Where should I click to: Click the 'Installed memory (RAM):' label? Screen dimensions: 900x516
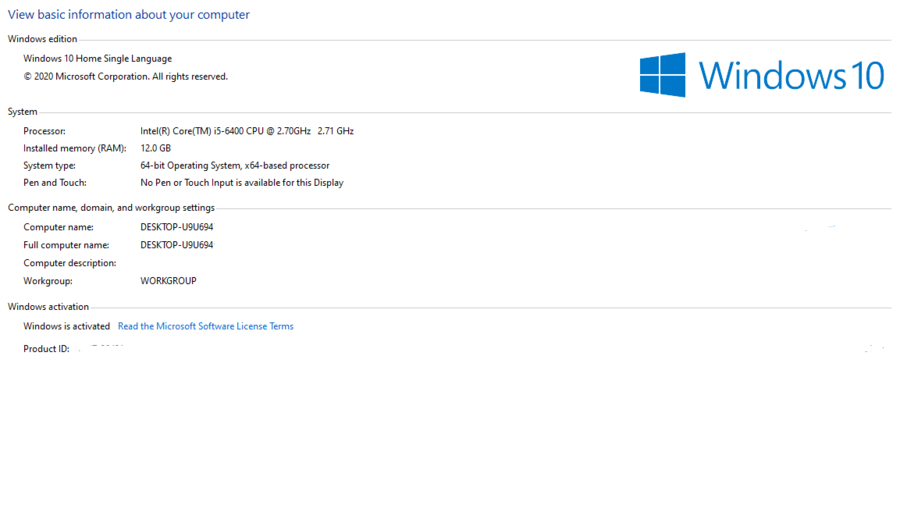point(75,148)
